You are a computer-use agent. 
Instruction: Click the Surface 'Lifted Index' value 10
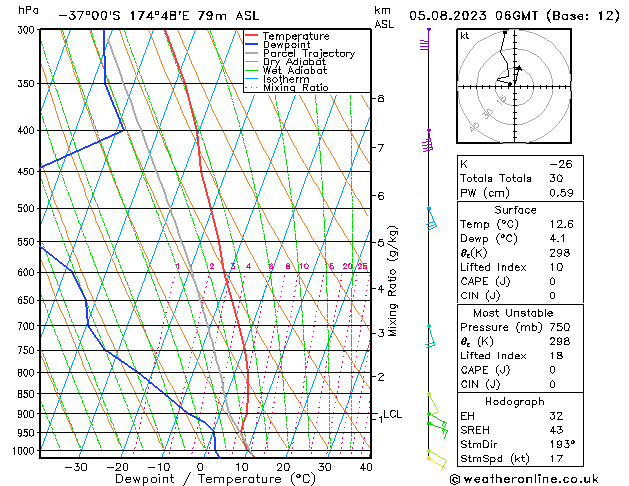(x=556, y=267)
